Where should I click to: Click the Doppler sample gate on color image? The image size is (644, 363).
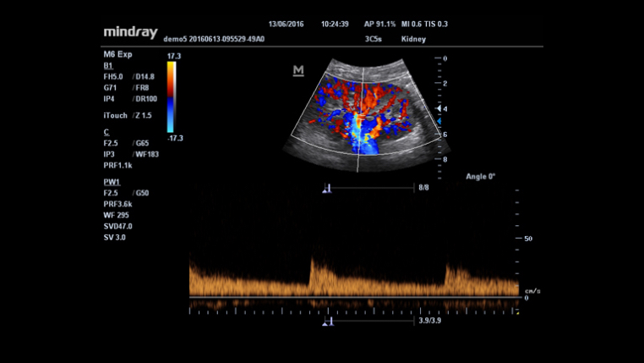[x=362, y=118]
